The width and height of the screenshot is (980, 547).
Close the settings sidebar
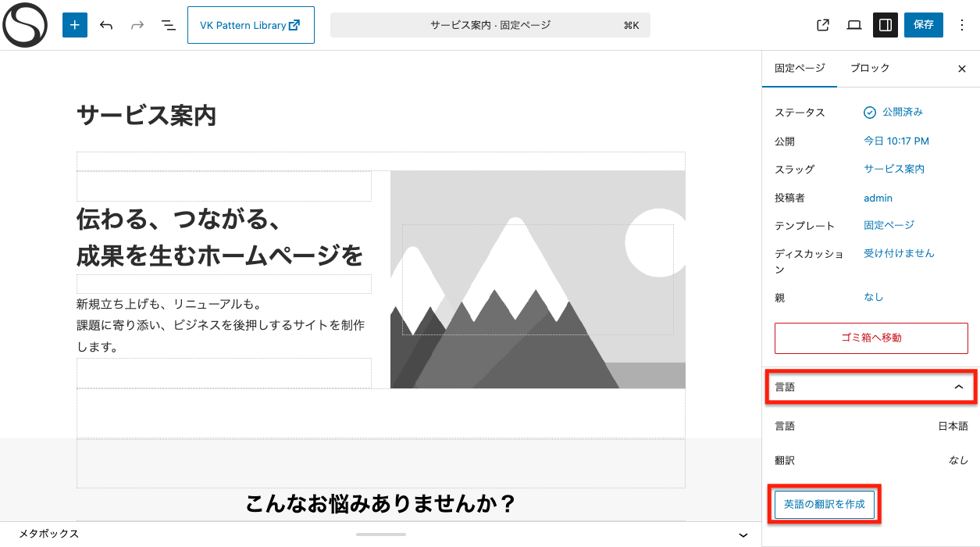pyautogui.click(x=962, y=69)
